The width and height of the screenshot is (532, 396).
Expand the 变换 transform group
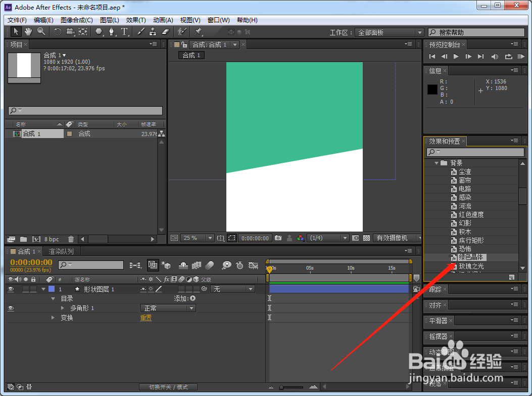(x=53, y=318)
